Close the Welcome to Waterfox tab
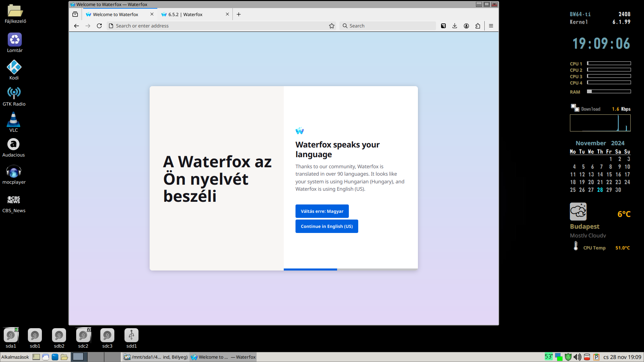This screenshot has width=644, height=362. 152,14
